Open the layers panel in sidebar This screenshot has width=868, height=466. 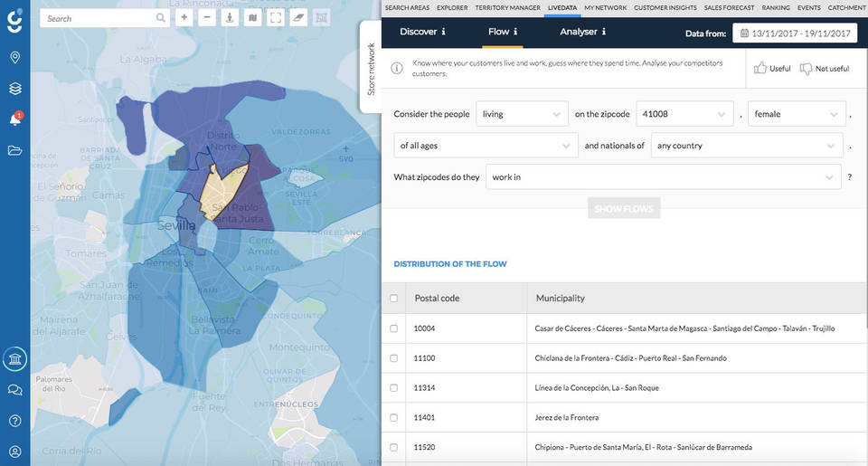14,89
